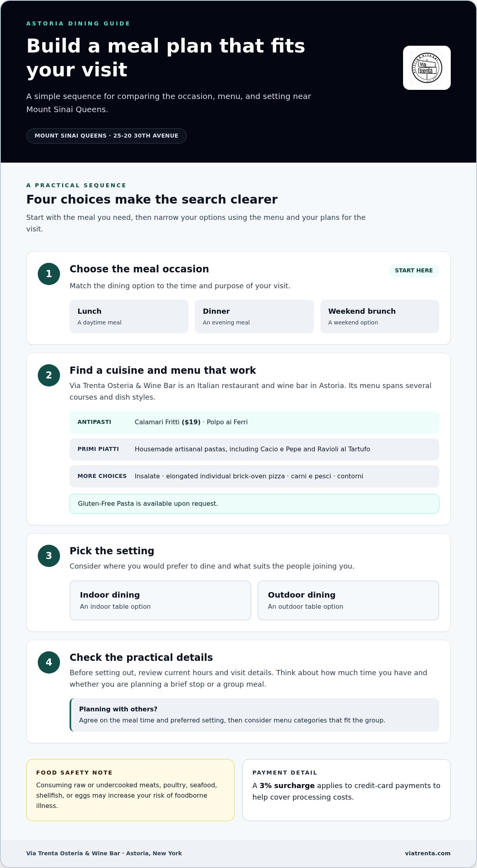Open the viatrenta.com footer link
Viewport: 477px width, 868px height.
428,853
